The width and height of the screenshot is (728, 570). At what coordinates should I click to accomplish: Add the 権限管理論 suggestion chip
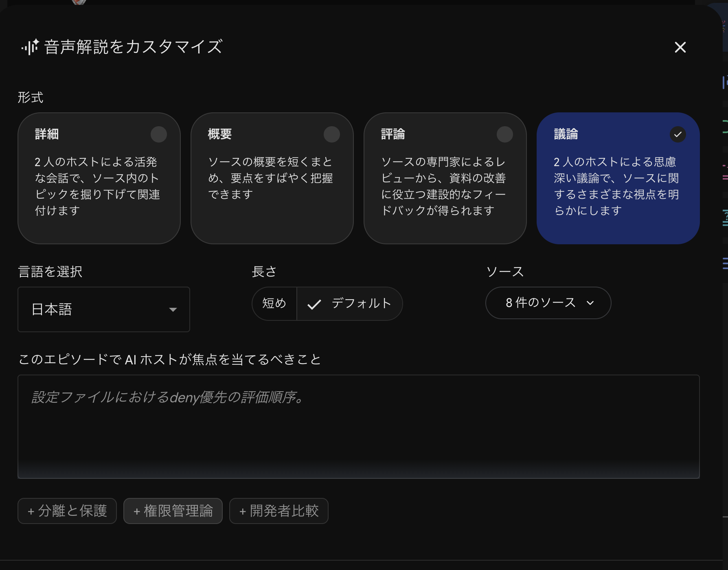click(173, 511)
